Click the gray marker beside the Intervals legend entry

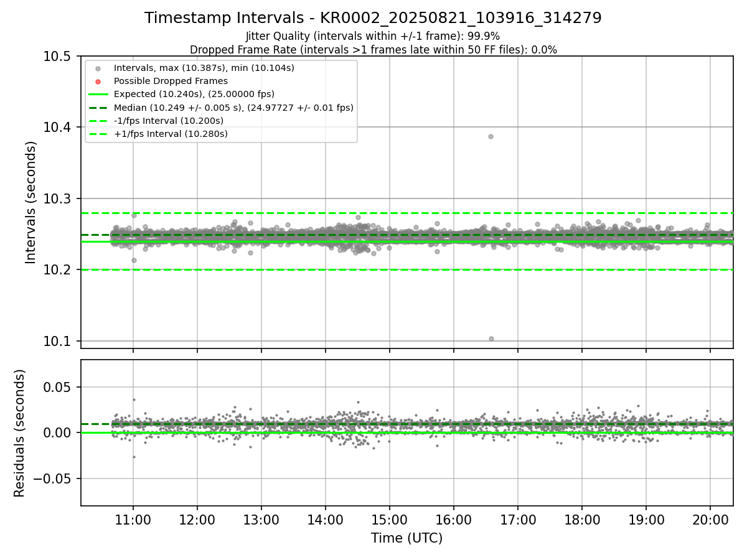(x=98, y=68)
